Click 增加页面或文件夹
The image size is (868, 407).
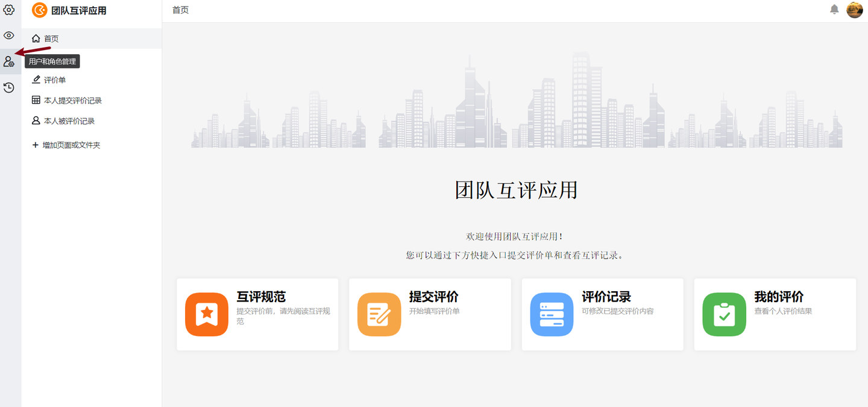point(66,145)
